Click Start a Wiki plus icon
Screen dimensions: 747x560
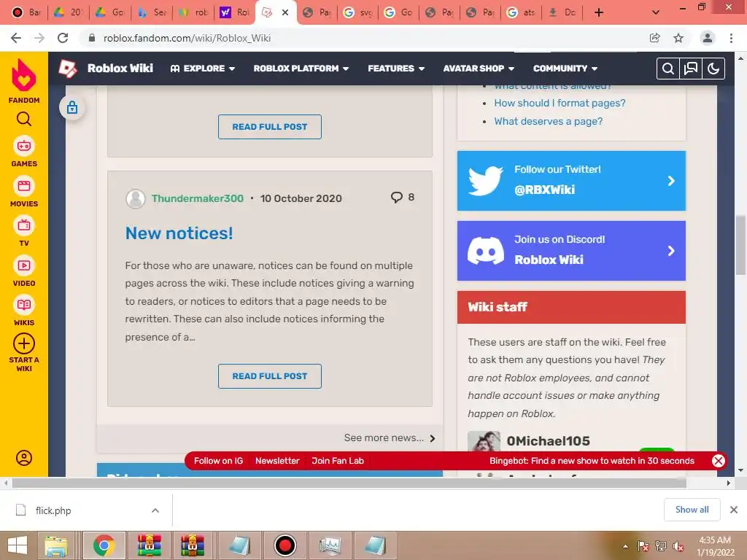point(24,343)
